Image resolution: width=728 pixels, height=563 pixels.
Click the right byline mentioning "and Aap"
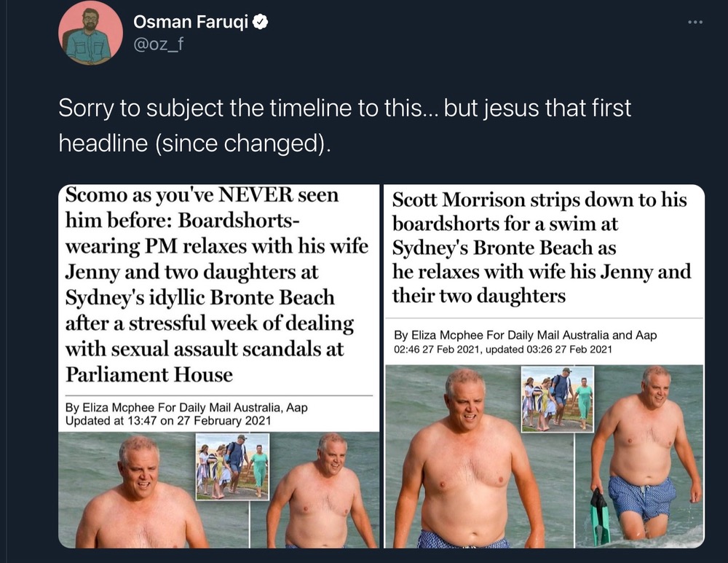525,336
